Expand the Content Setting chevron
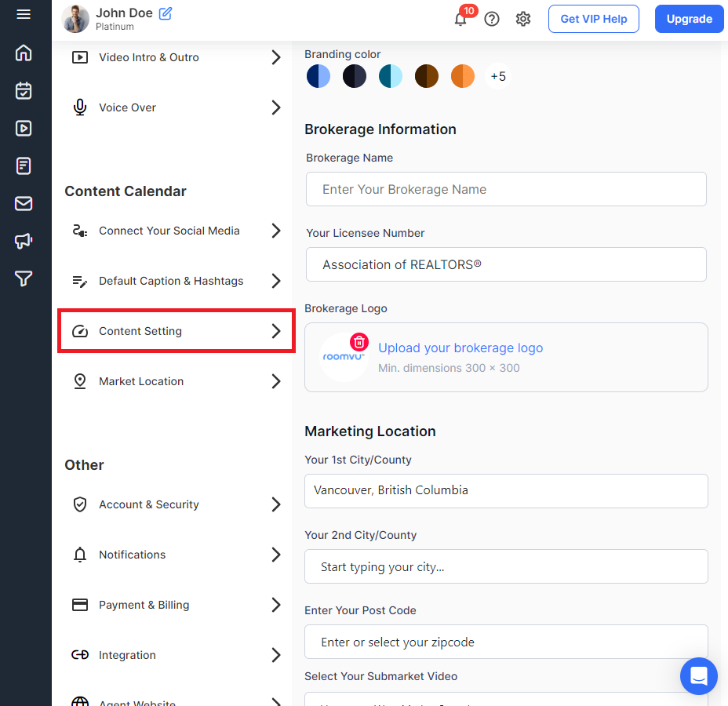Image resolution: width=728 pixels, height=706 pixels. [275, 331]
